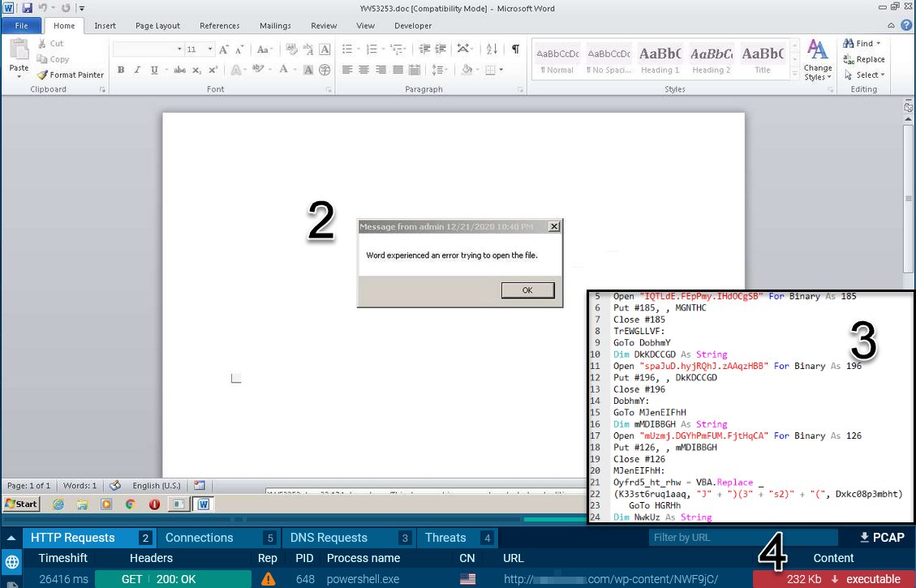Screen dimensions: 916x588
Task: Click the Numbering list icon
Action: (371, 49)
